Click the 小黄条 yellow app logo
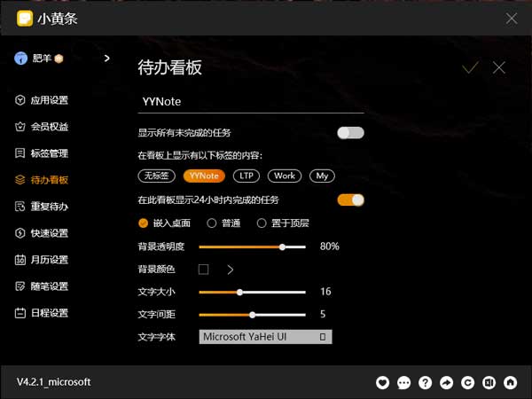Viewport: 532px width, 399px height. coord(25,19)
